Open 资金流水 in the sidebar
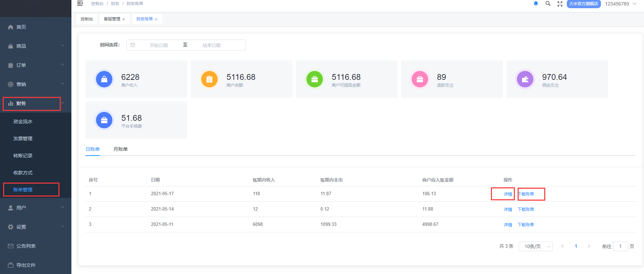644x274 pixels. (23, 121)
